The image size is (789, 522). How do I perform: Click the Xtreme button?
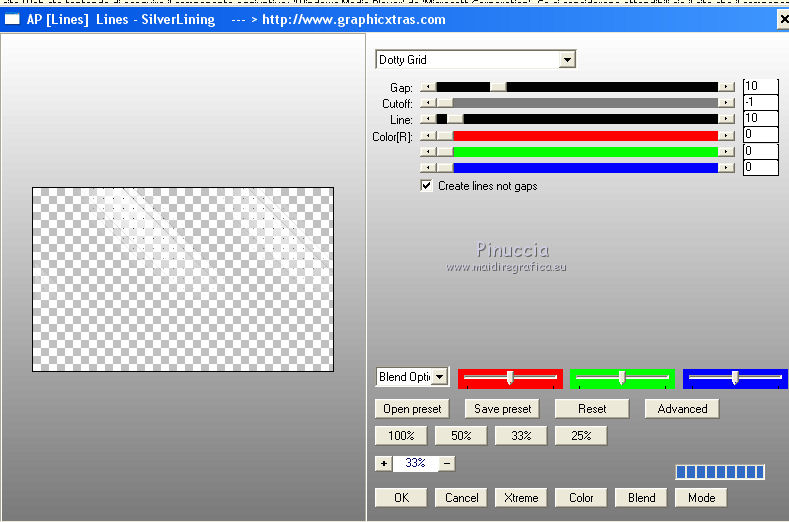pyautogui.click(x=521, y=497)
